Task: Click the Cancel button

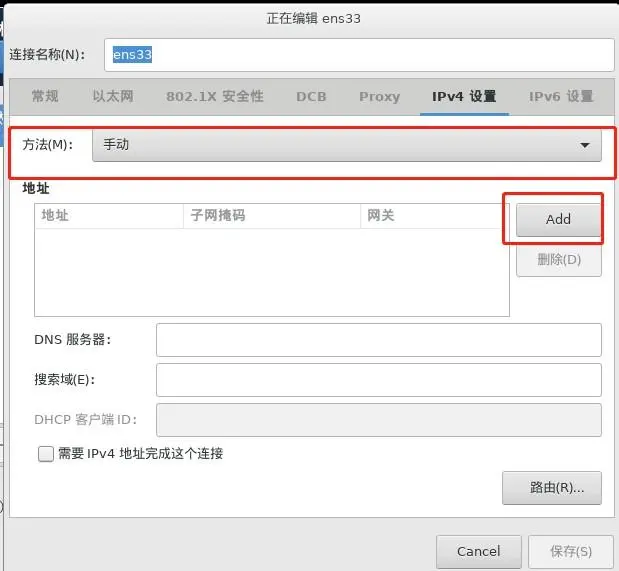Action: [478, 551]
